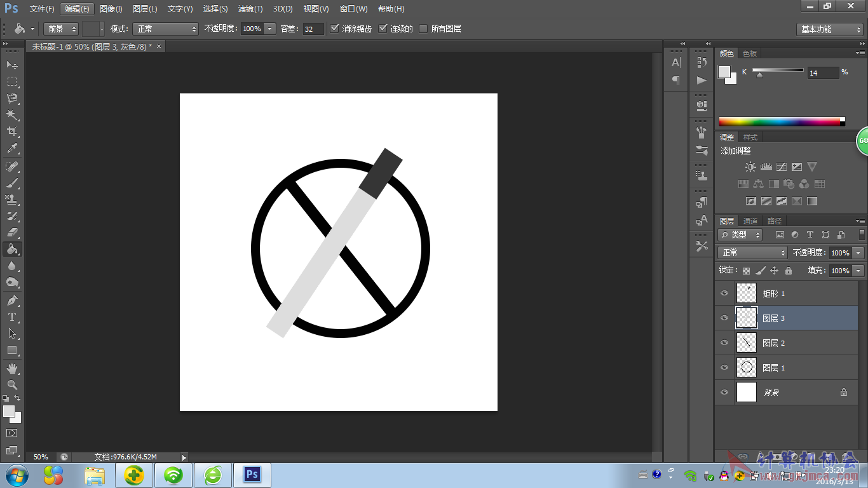Hide the 图层 2 layer
Viewport: 868px width, 488px height.
tap(724, 342)
